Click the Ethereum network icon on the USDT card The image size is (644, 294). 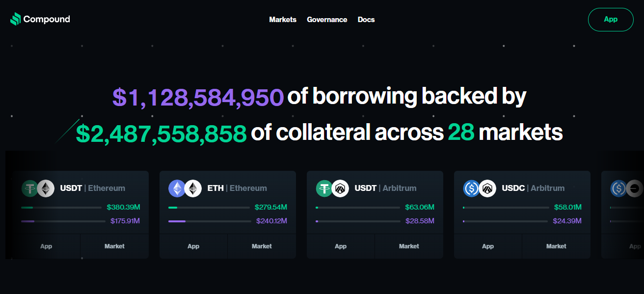click(x=46, y=188)
